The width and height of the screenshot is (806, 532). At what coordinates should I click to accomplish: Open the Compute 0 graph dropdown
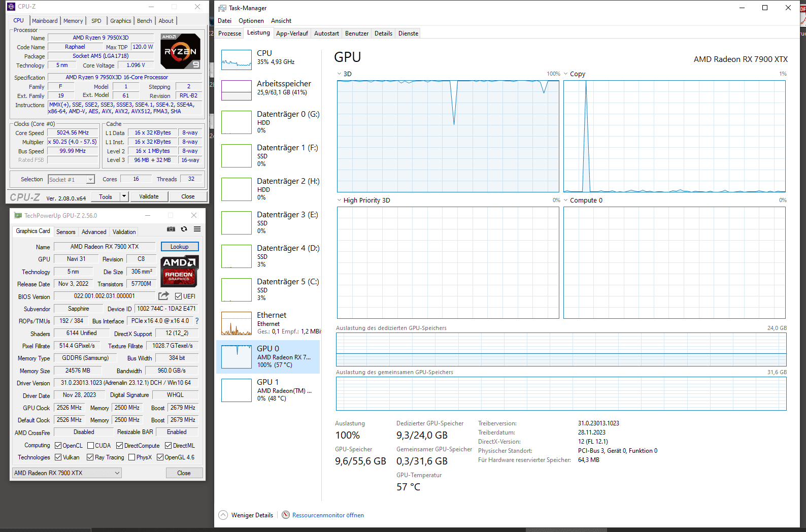pos(565,200)
